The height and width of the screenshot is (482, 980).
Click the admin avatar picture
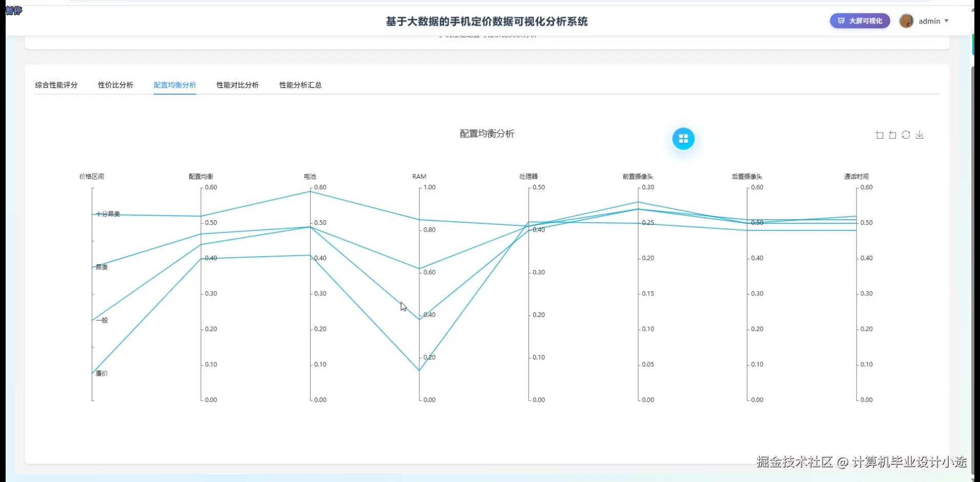click(907, 21)
